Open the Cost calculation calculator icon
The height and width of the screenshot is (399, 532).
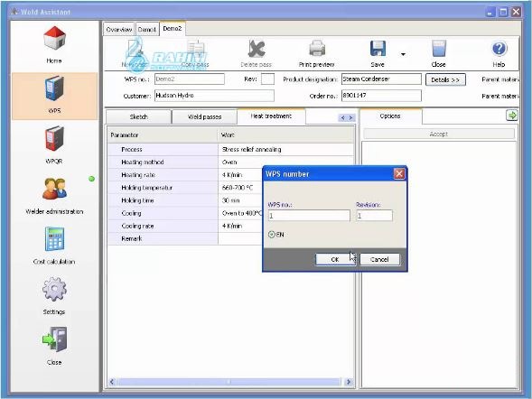(x=54, y=238)
